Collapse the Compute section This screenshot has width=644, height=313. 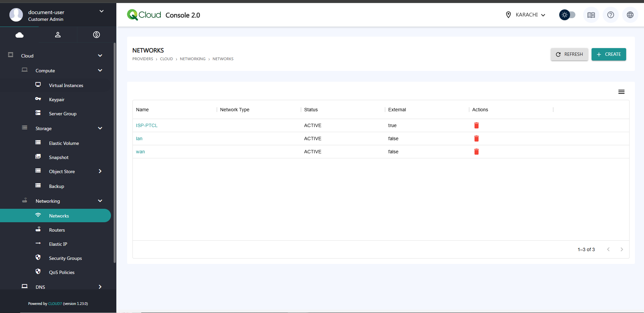tap(100, 71)
